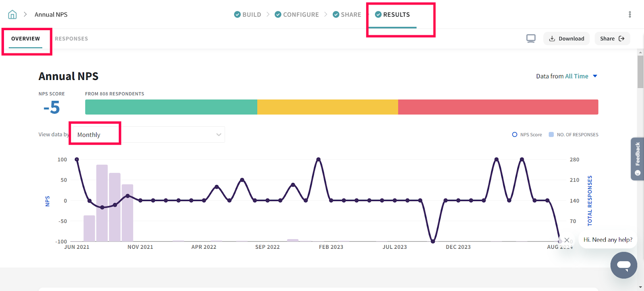Click the Build step checkmark icon
Viewport: 644px width, 291px height.
(237, 14)
